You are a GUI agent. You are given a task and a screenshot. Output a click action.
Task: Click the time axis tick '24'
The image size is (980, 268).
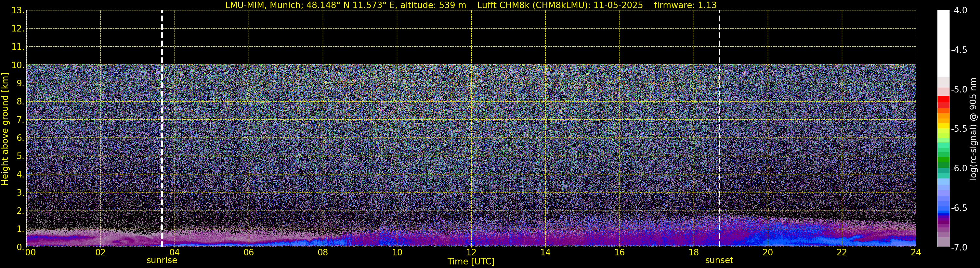tap(916, 252)
